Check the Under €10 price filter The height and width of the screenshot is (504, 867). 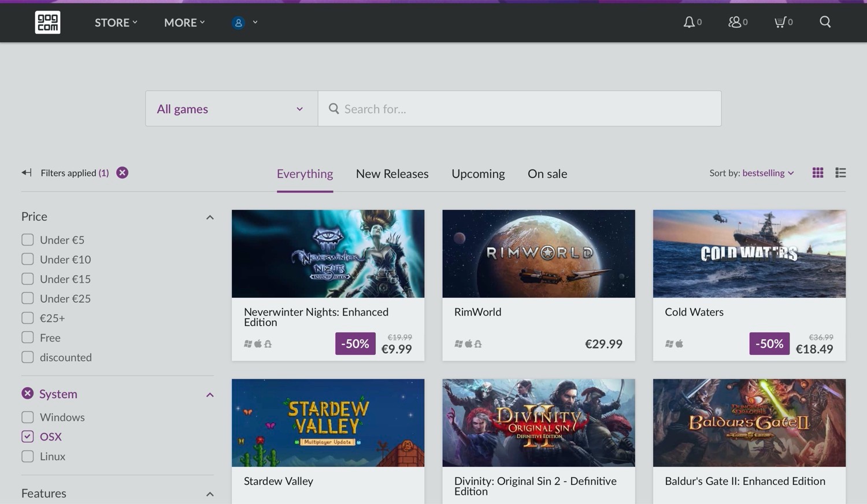tap(27, 260)
